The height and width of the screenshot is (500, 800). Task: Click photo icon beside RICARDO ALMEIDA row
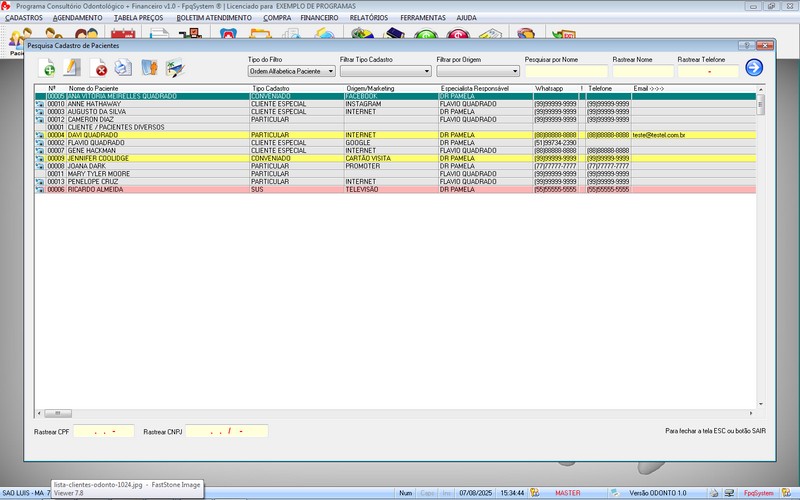pos(40,189)
